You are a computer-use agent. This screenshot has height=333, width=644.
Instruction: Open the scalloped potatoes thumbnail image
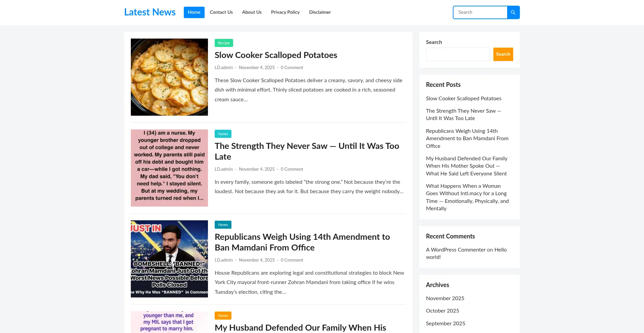point(169,77)
